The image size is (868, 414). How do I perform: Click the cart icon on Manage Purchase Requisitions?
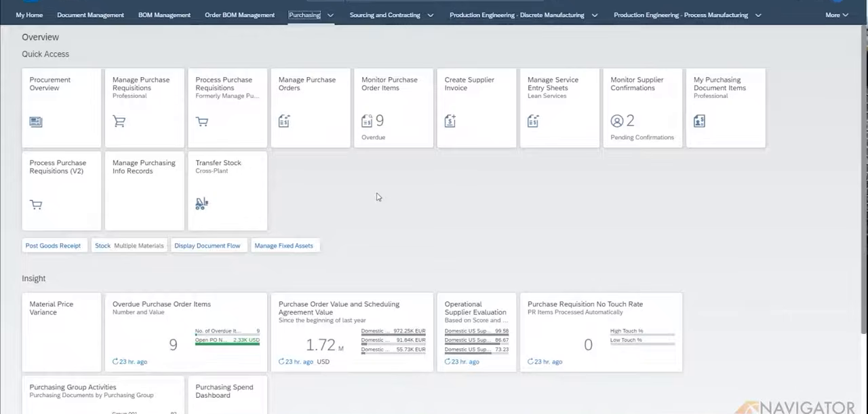pyautogui.click(x=119, y=121)
